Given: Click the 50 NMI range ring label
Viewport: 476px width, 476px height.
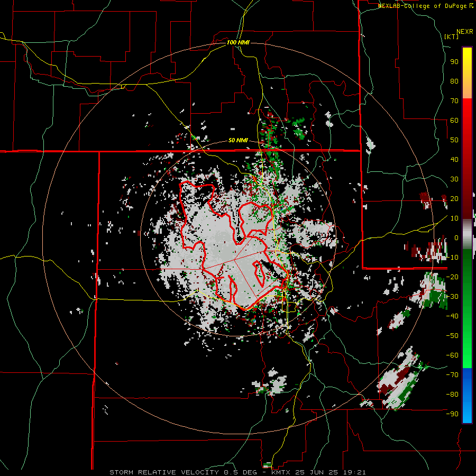Looking at the screenshot, I should pos(238,140).
